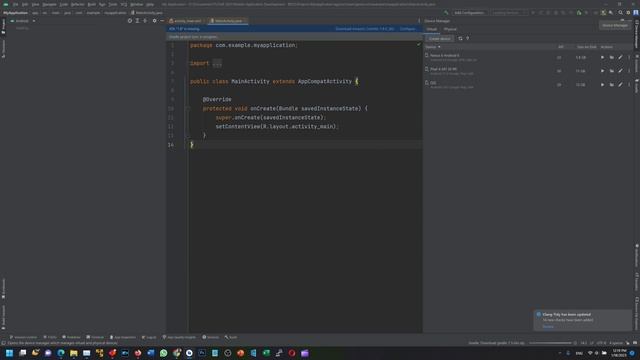Click MyApplication breadcrumb
Image resolution: width=640 pixels, height=360 pixels.
pyautogui.click(x=16, y=13)
